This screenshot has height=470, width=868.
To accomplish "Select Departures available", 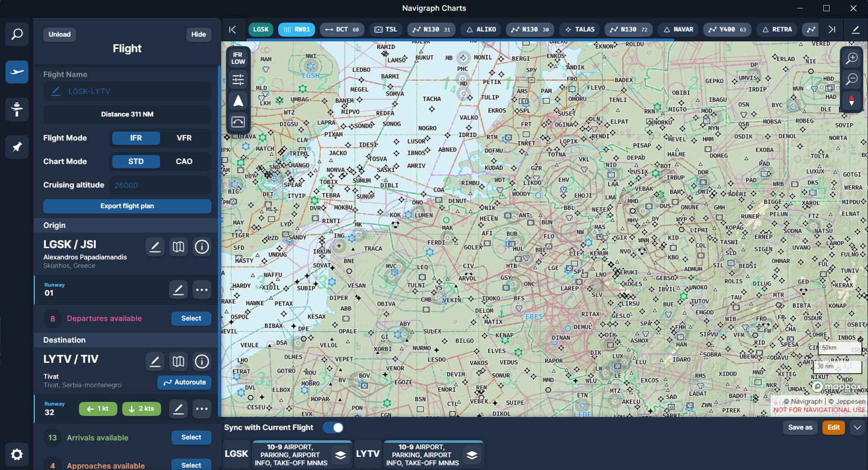I will coord(191,318).
